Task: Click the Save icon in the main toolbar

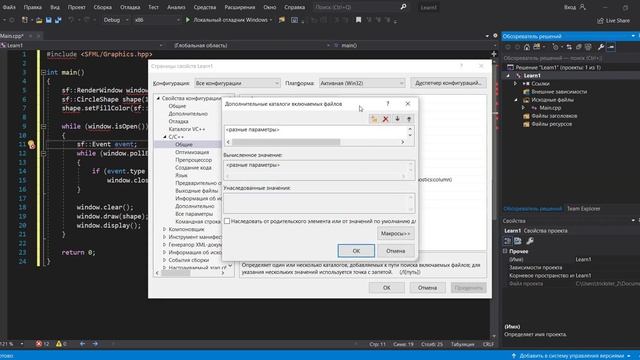Action: [x=49, y=20]
